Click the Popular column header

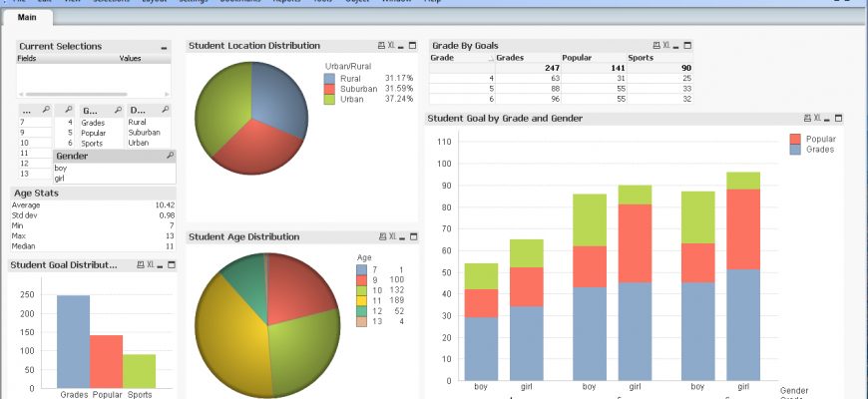(577, 58)
